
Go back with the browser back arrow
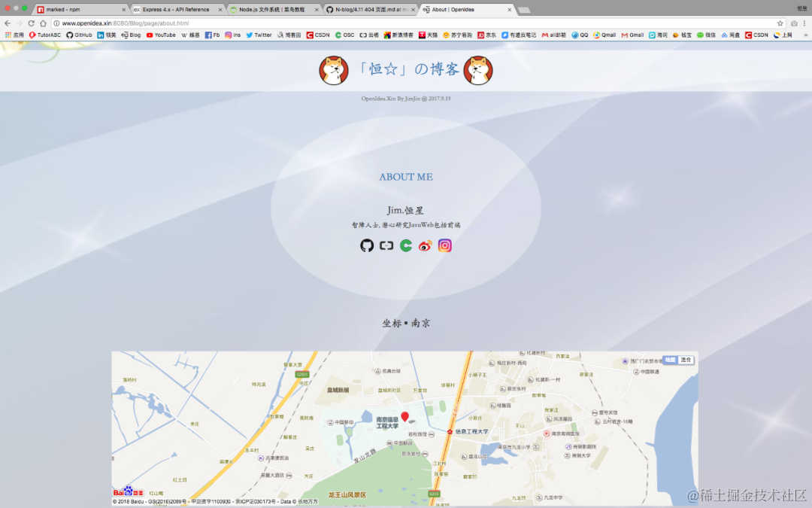(x=8, y=23)
